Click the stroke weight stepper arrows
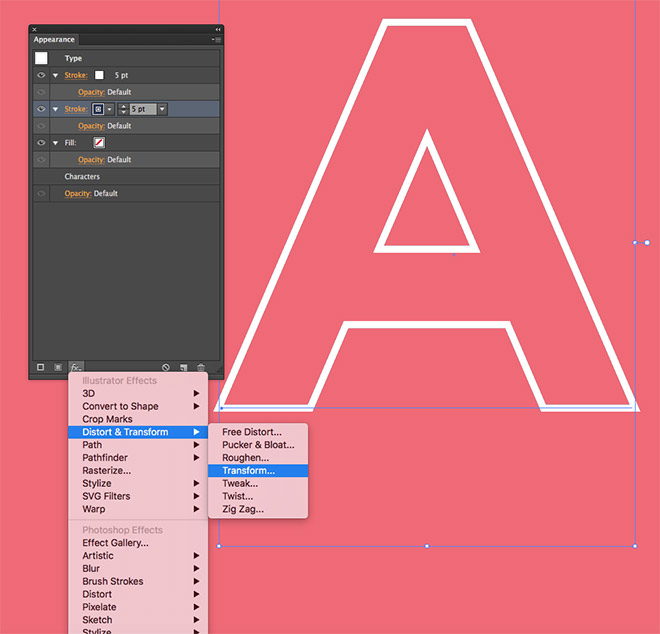This screenshot has height=634, width=660. (x=124, y=109)
